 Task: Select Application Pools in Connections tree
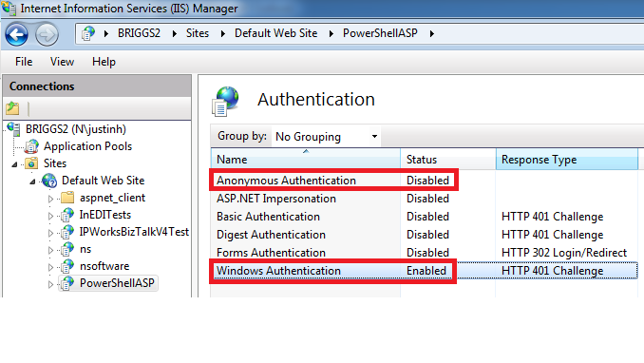tap(88, 146)
